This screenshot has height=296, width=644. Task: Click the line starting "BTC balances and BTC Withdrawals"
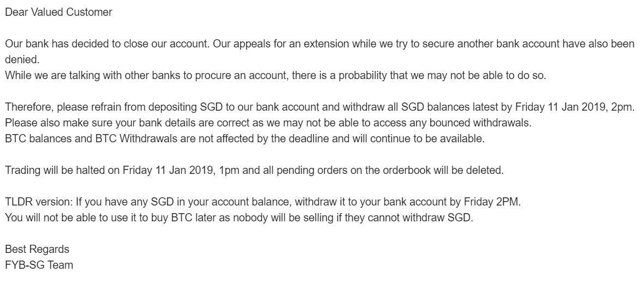(x=245, y=138)
